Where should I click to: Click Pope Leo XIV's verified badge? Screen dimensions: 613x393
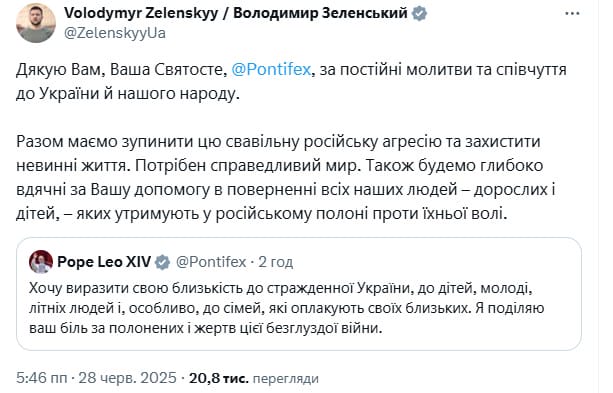tap(163, 262)
